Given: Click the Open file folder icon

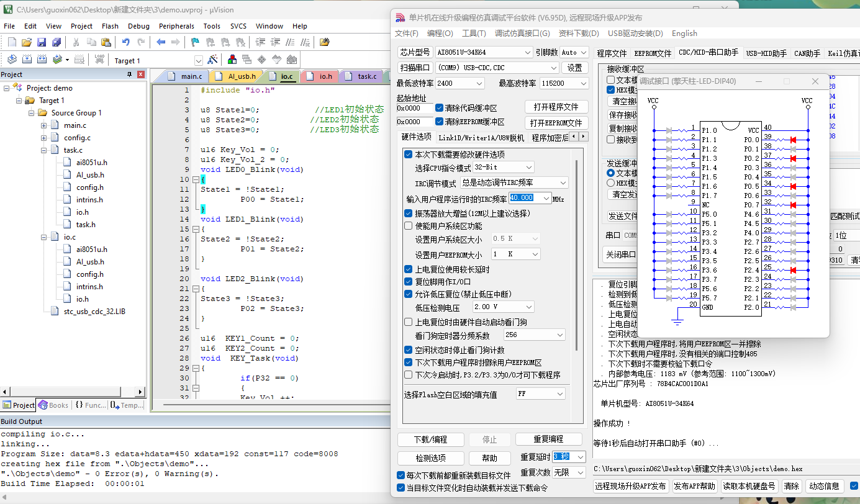Looking at the screenshot, I should 27,42.
